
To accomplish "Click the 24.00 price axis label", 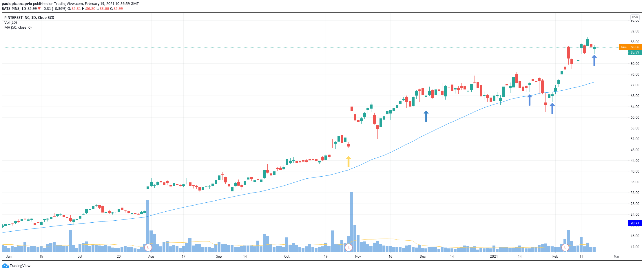I will (635, 215).
